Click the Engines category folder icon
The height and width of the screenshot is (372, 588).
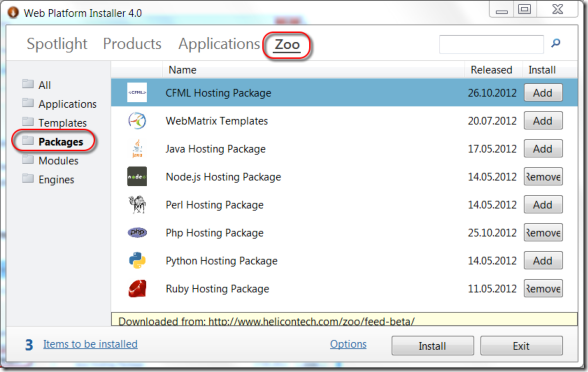click(x=28, y=178)
